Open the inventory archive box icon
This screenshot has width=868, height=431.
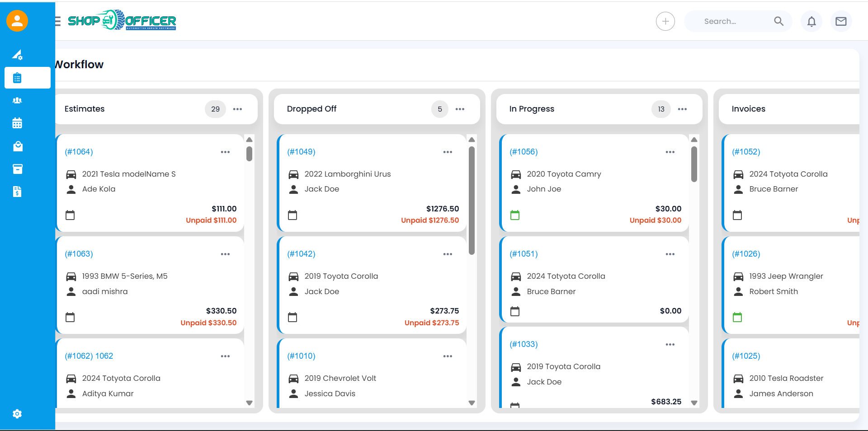[x=17, y=169]
